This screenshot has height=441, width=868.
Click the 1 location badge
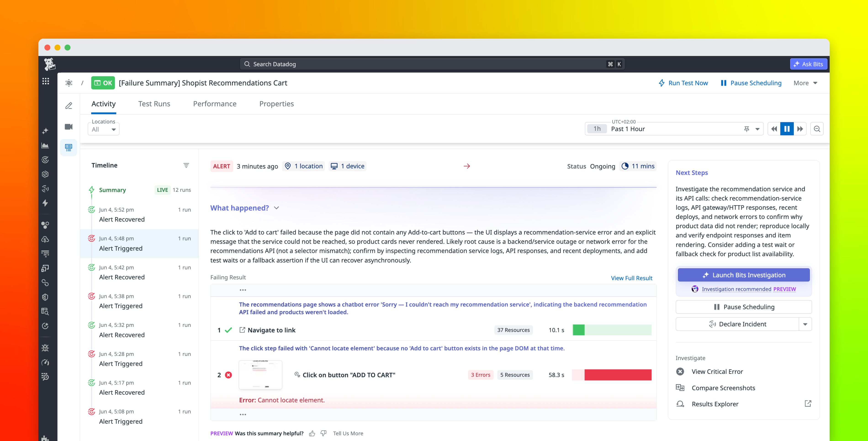pos(304,166)
